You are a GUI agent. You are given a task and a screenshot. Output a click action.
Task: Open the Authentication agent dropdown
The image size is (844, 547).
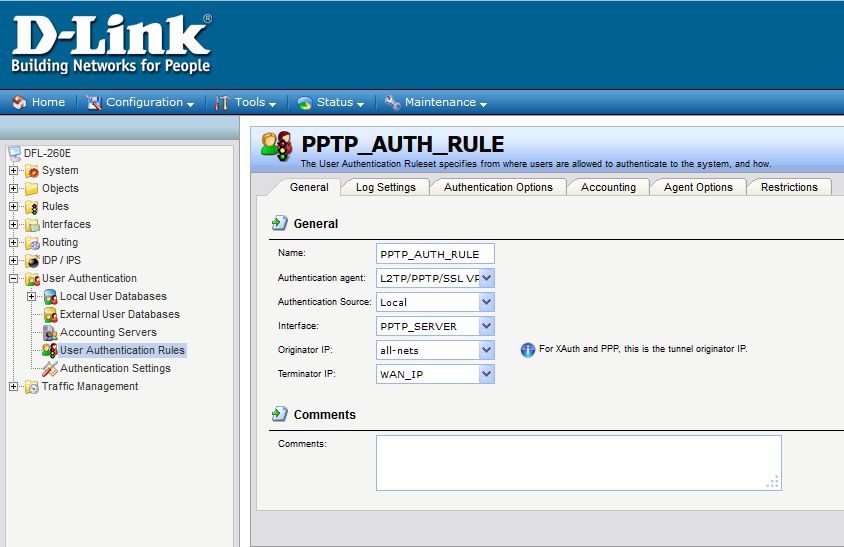pyautogui.click(x=487, y=278)
